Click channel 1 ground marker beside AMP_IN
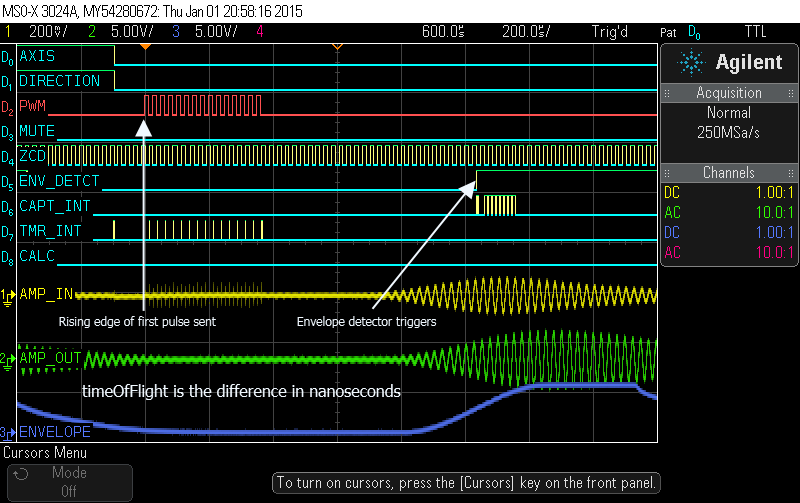The image size is (800, 503). [x=7, y=296]
